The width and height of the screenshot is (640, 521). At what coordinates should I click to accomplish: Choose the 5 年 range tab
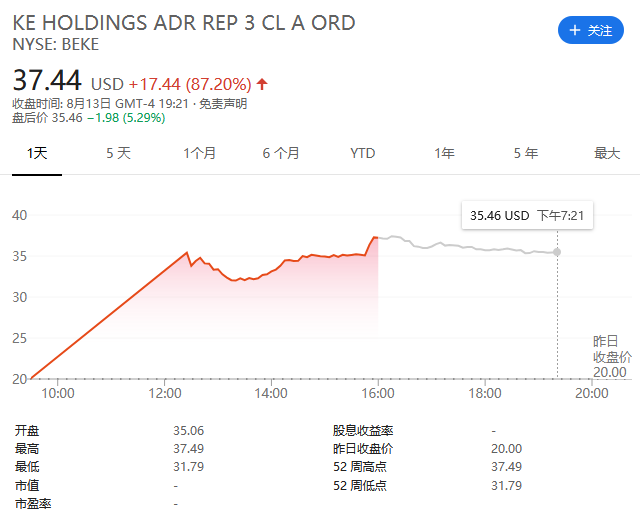click(525, 153)
